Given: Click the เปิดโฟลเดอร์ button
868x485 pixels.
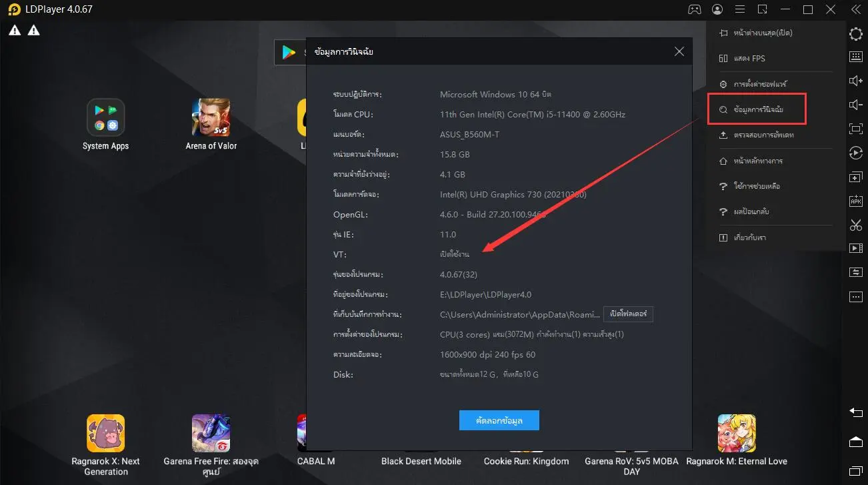Looking at the screenshot, I should tap(628, 314).
